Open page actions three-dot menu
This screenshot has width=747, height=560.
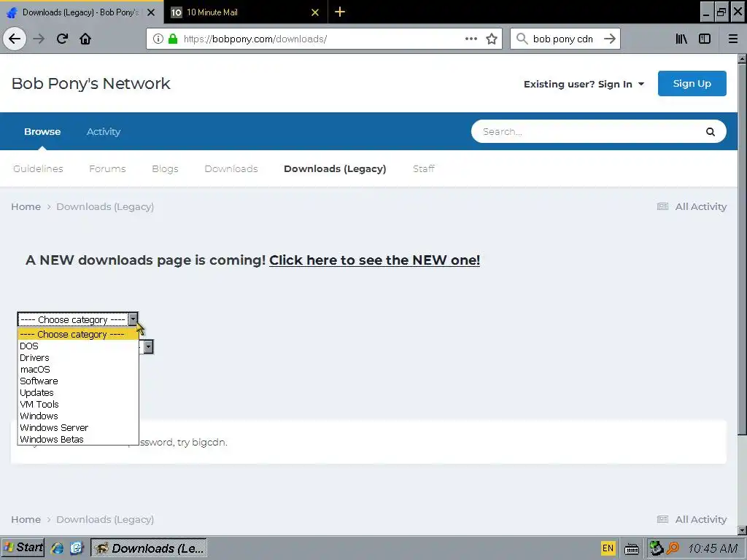tap(471, 39)
